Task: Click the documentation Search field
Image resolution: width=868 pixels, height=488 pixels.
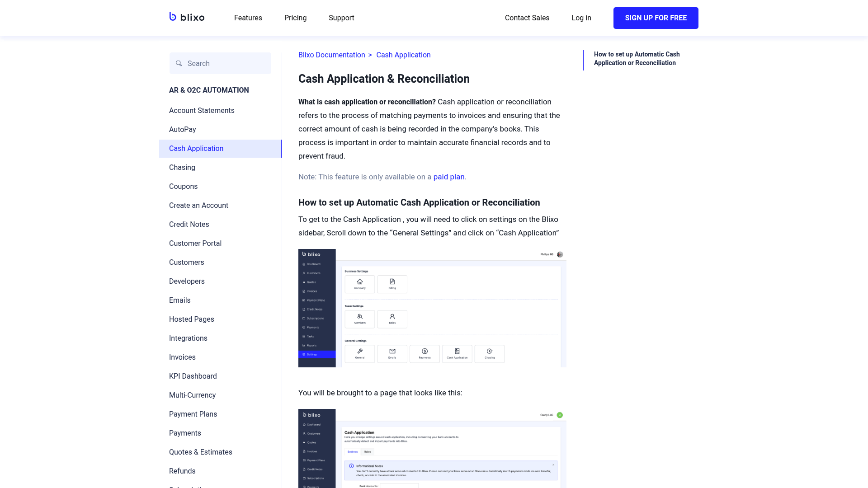Action: (220, 63)
